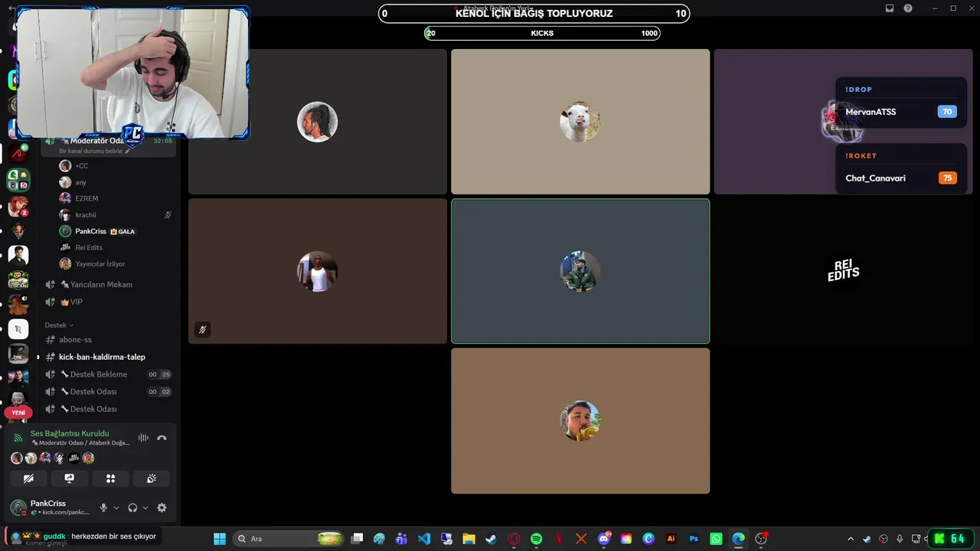Click the green Kick 64 tray widget
This screenshot has height=551, width=980.
click(x=952, y=539)
